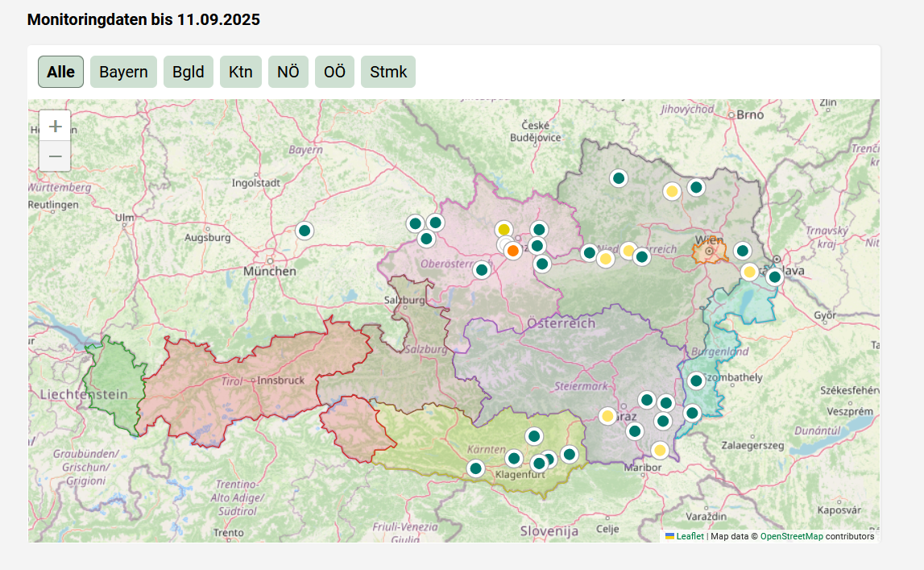
Task: Open the westernmost green marker in Kärnten
Action: click(475, 468)
